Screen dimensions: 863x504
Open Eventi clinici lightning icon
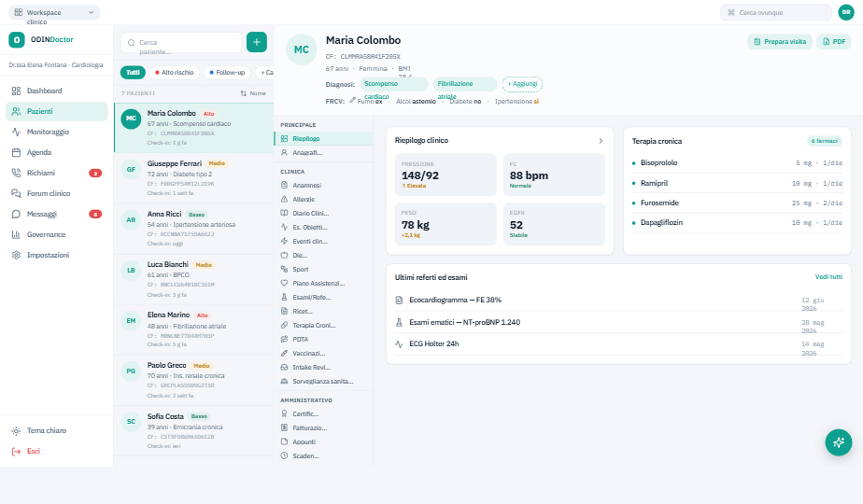pos(284,241)
